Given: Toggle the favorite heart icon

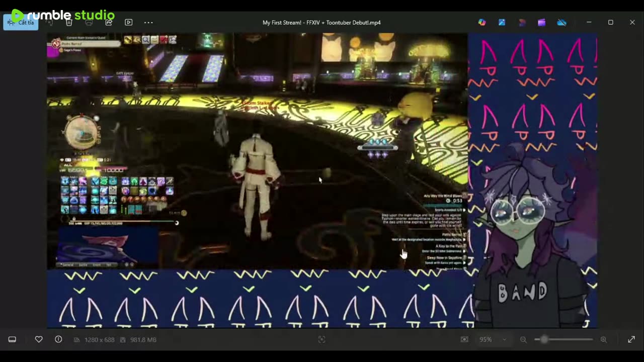Looking at the screenshot, I should 39,339.
